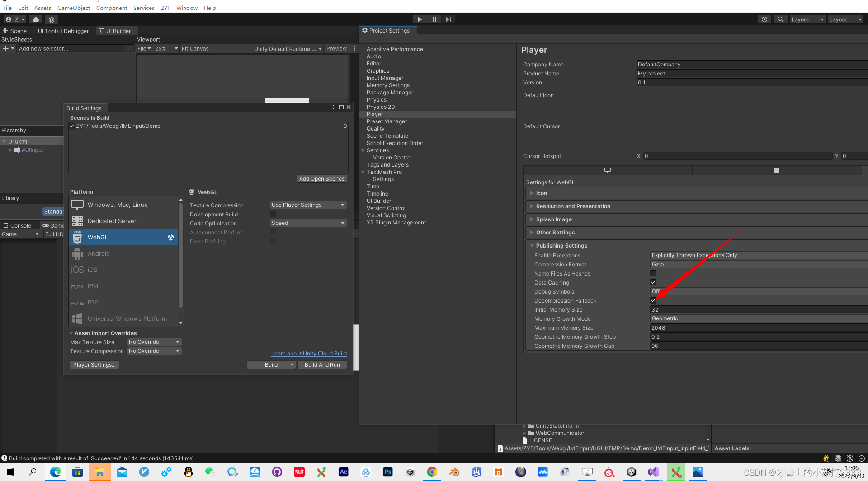Screen dimensions: 868x481
Task: Toggle Decompression Fallback checkbox
Action: point(653,300)
